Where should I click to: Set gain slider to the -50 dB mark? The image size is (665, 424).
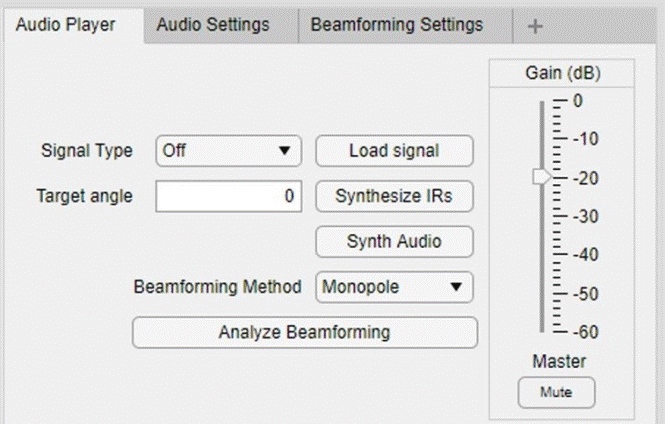tap(543, 293)
